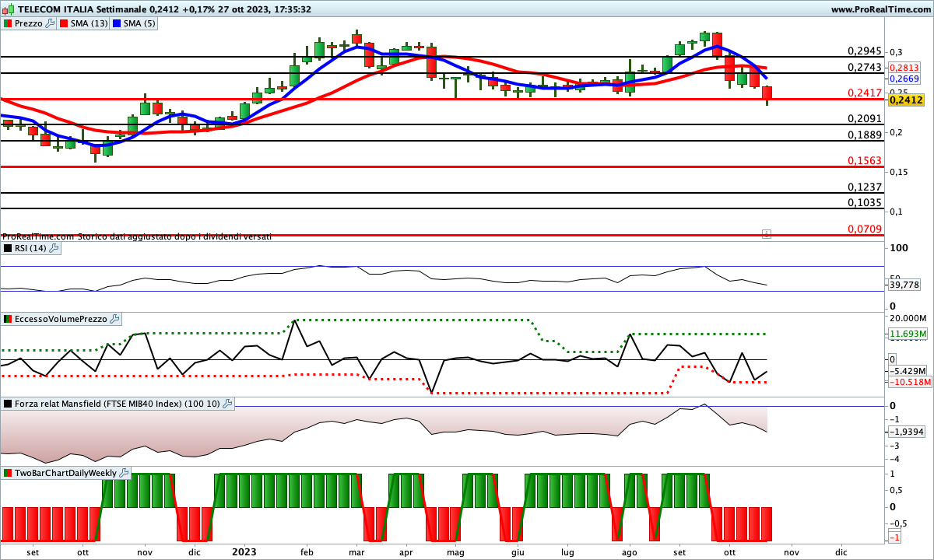Click the red SMA (13) color swatch
This screenshot has width=934, height=560.
pos(64,23)
